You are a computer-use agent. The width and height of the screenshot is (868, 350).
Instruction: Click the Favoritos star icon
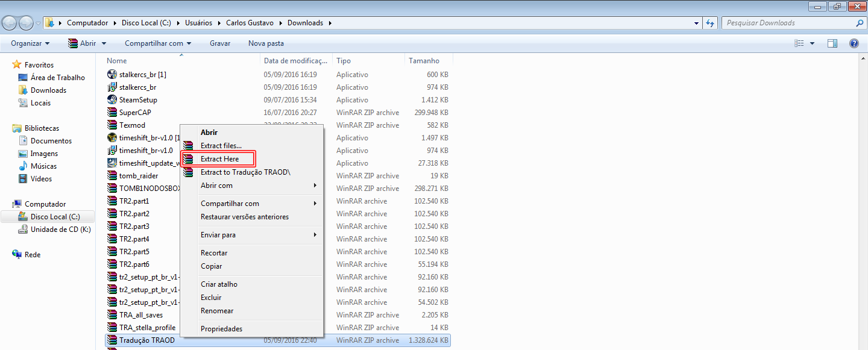(16, 64)
